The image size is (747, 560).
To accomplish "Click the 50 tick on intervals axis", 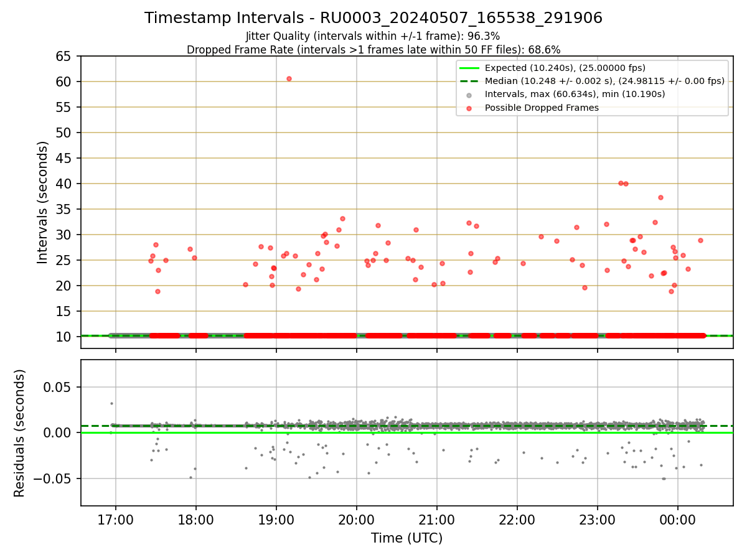I will [64, 133].
